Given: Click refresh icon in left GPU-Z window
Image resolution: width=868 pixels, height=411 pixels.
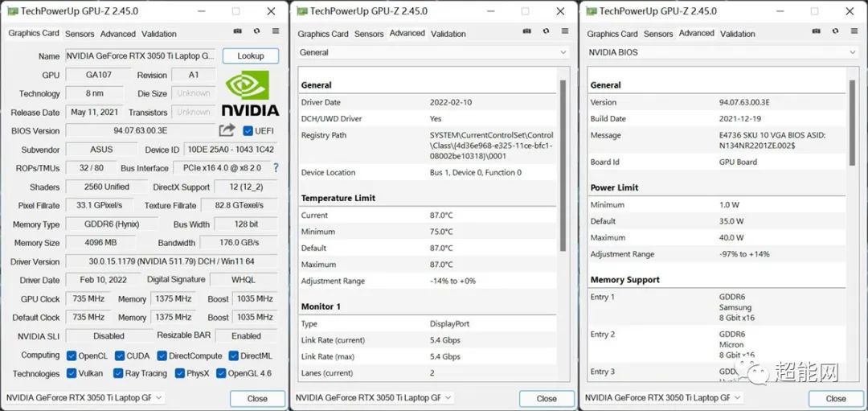Looking at the screenshot, I should (256, 31).
